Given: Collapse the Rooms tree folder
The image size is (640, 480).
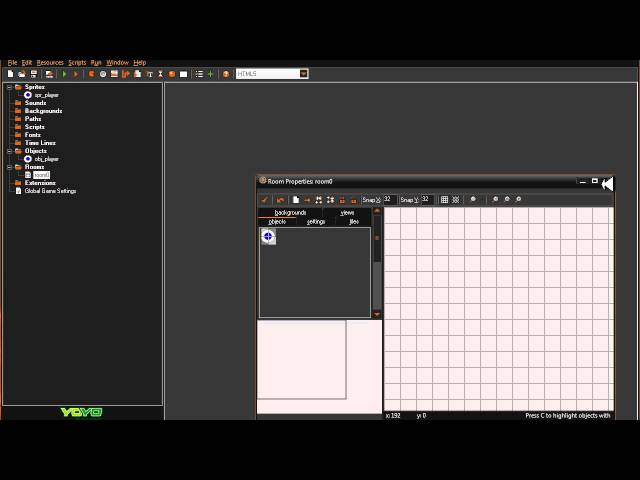Looking at the screenshot, I should tap(9, 167).
